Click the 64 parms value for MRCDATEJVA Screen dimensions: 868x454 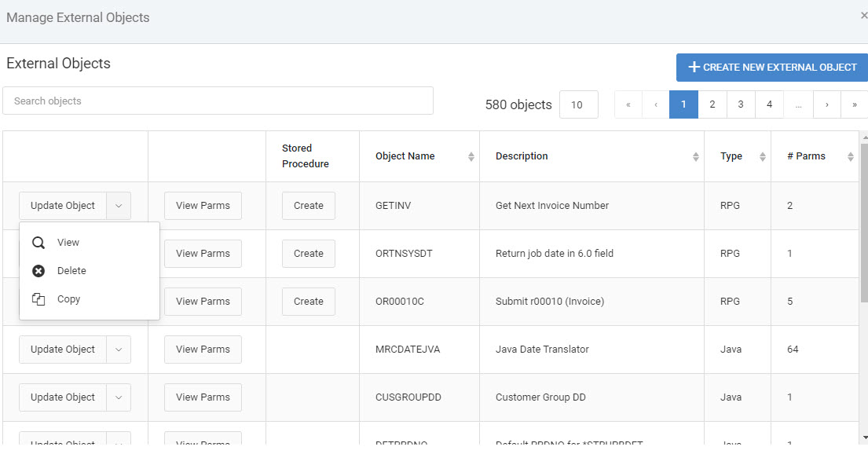coord(793,350)
